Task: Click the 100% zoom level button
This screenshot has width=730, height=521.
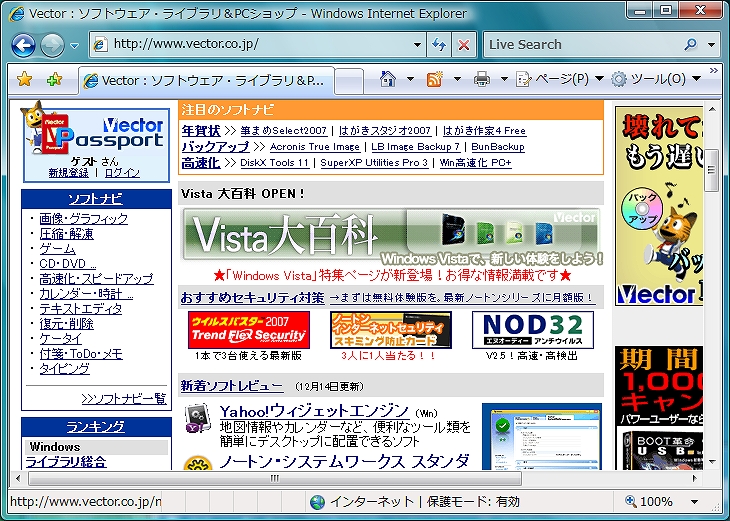Action: click(x=649, y=502)
